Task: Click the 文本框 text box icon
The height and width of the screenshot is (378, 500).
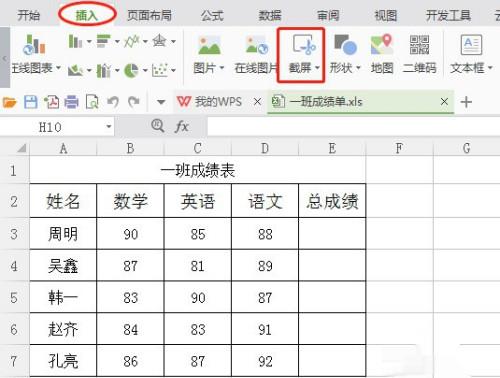Action: pos(471,45)
